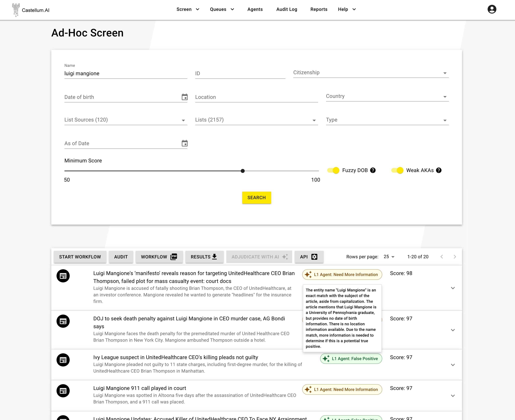515x420 pixels.
Task: Click the Castellum.AI logo
Action: coord(31,10)
